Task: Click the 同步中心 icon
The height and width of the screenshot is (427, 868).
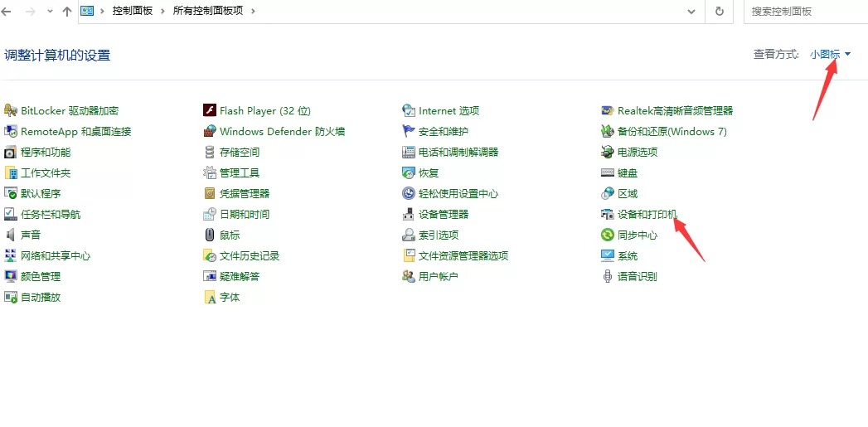Action: (x=607, y=235)
